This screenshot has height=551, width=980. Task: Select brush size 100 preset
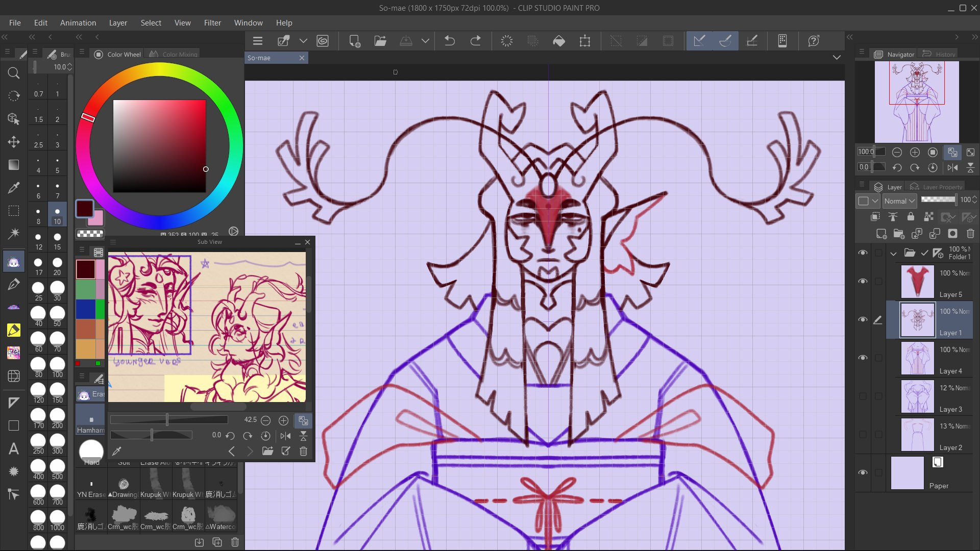coord(57,367)
